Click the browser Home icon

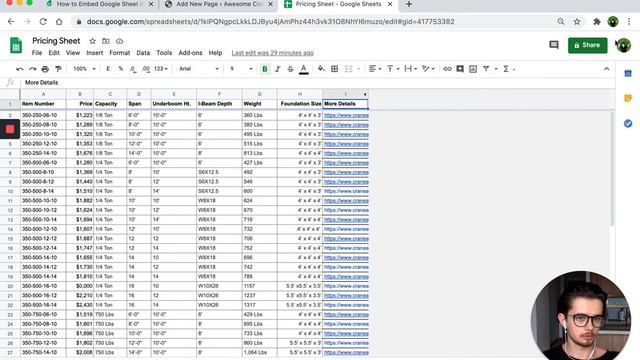pyautogui.click(x=59, y=22)
